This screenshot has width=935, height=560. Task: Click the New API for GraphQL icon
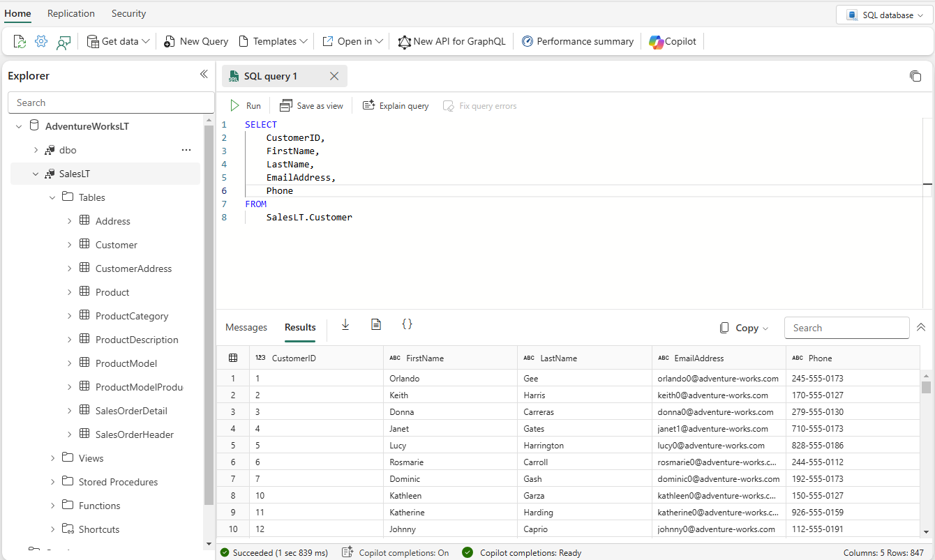pos(404,42)
